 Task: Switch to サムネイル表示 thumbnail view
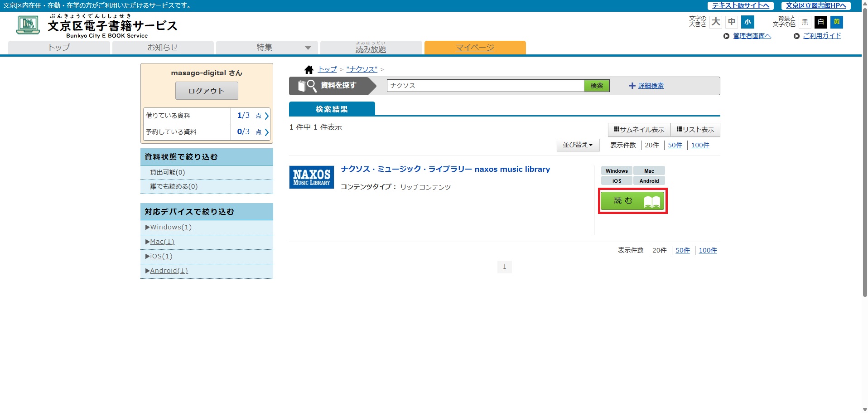pyautogui.click(x=639, y=130)
